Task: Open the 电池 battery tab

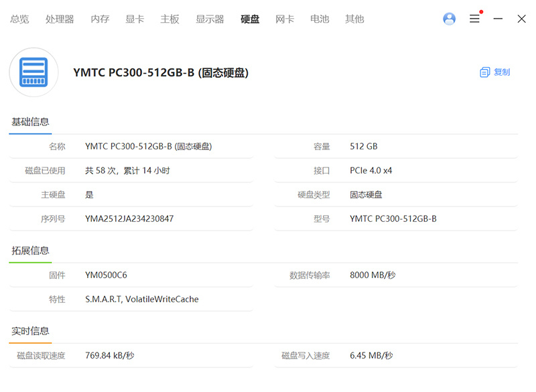Action: (320, 19)
